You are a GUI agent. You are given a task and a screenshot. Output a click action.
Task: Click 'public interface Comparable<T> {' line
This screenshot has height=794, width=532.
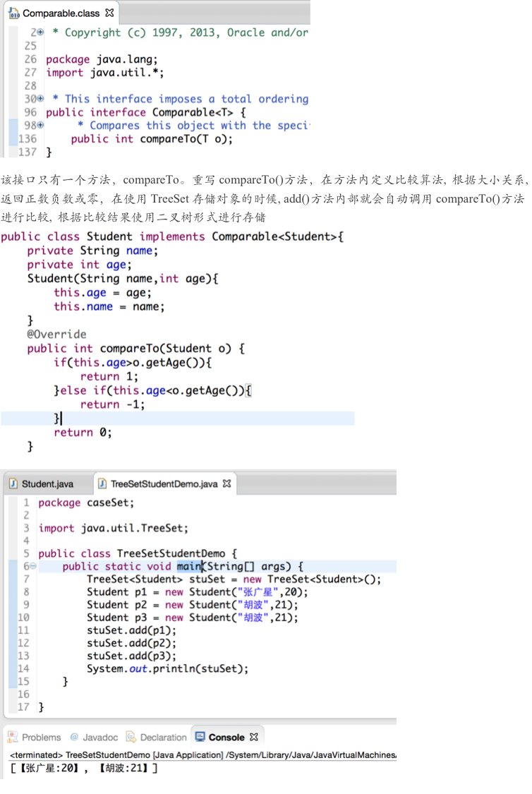[146, 112]
